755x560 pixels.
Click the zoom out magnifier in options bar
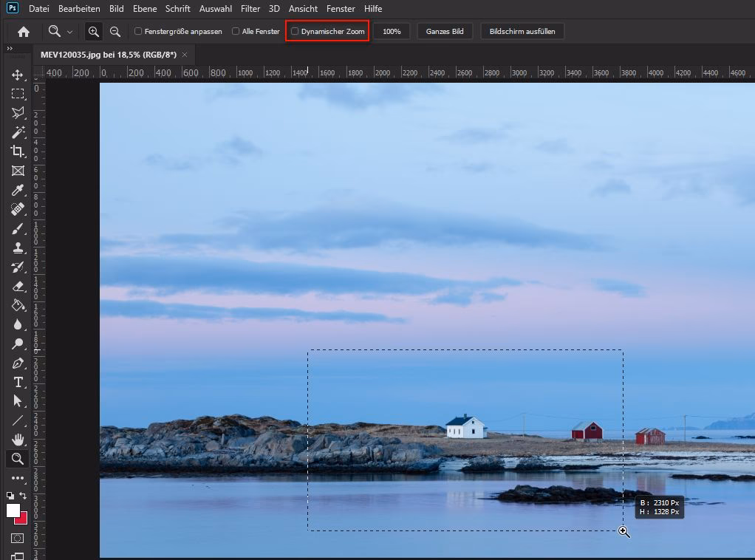click(115, 32)
